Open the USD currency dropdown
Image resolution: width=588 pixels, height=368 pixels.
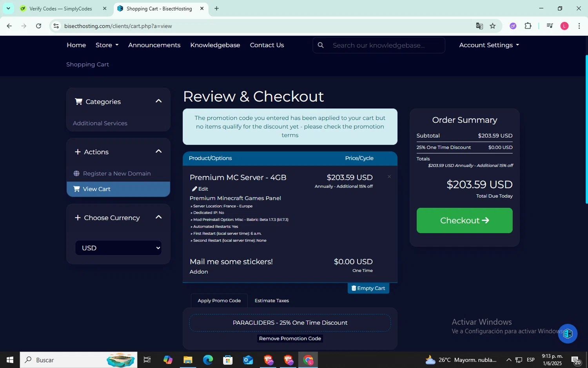(x=118, y=248)
